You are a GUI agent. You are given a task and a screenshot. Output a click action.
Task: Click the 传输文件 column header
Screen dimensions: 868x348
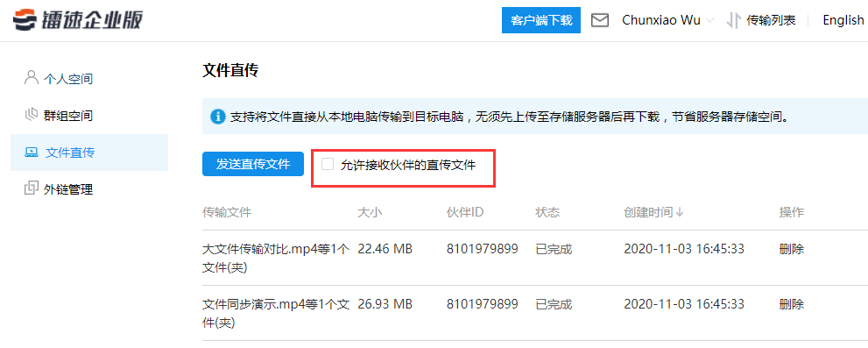pos(227,212)
